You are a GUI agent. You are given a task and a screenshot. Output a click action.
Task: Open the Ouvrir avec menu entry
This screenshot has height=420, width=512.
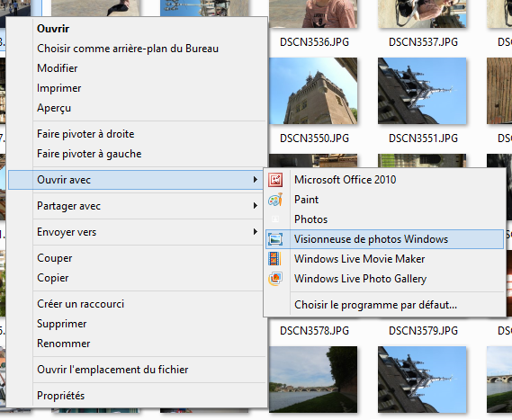pos(136,180)
